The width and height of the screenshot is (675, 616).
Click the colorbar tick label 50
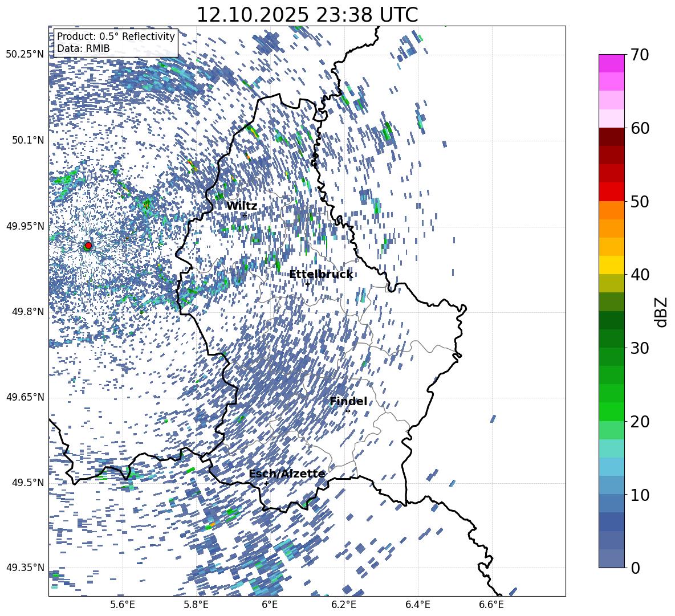coord(640,201)
